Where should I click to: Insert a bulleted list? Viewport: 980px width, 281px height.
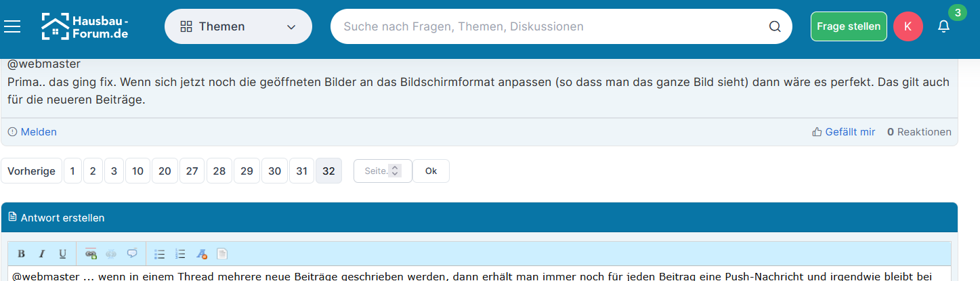[160, 254]
